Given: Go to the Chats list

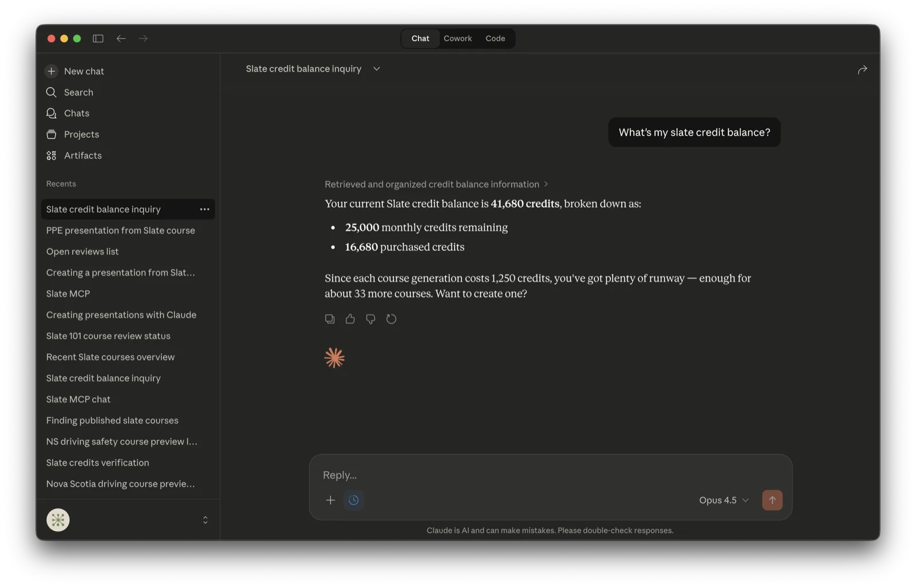Looking at the screenshot, I should pos(77,113).
